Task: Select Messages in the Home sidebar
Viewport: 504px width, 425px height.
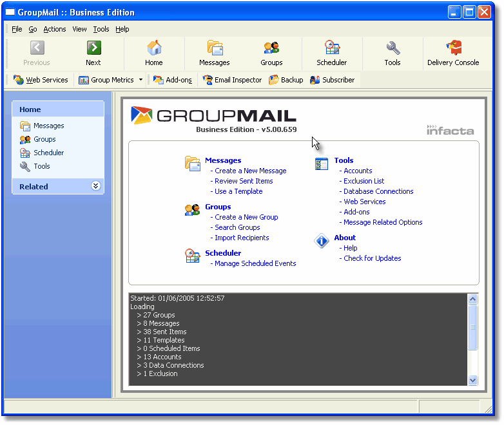Action: point(42,126)
